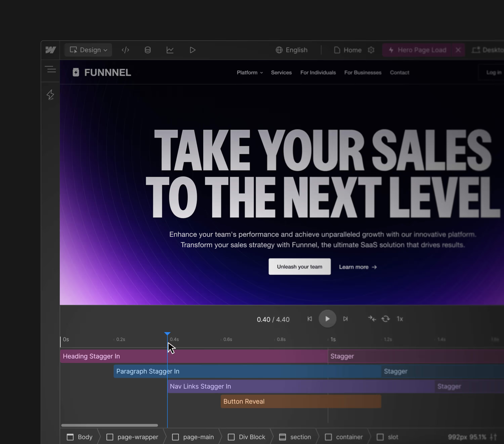This screenshot has height=444, width=504.
Task: Open Home page settings gear
Action: click(x=371, y=50)
